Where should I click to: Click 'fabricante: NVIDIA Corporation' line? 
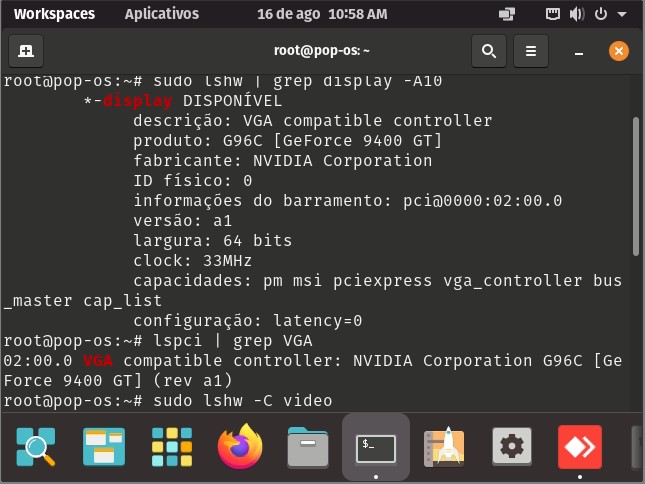[x=283, y=161]
